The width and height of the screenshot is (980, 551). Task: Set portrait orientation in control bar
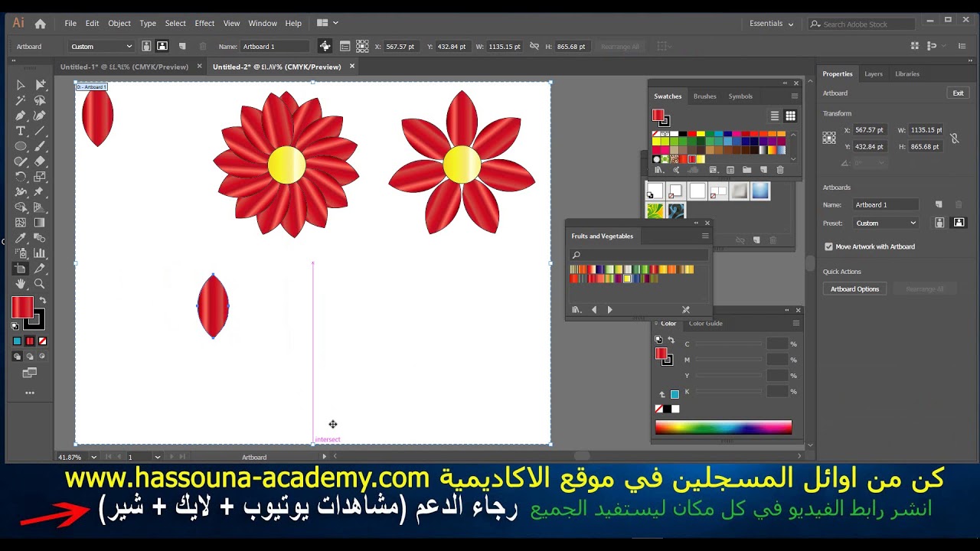pyautogui.click(x=148, y=47)
